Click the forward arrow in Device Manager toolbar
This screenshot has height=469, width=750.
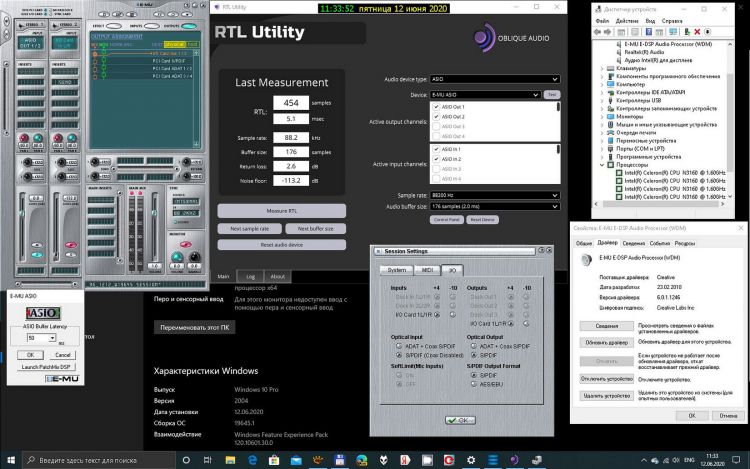(x=607, y=32)
